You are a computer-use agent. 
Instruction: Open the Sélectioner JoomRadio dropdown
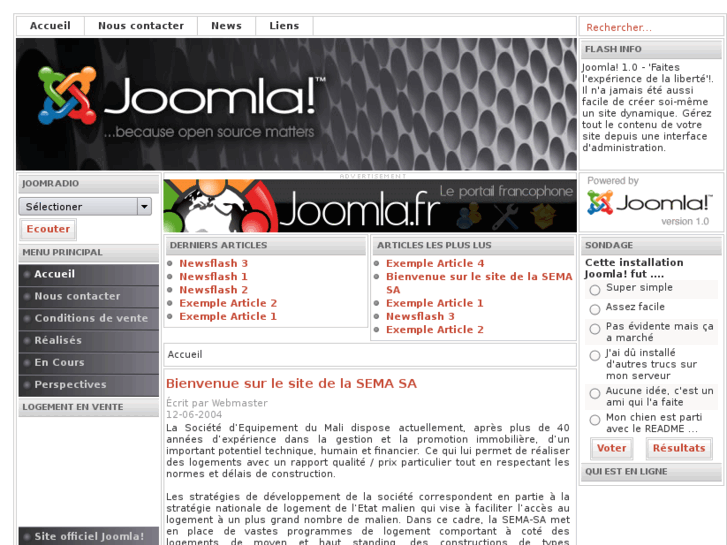pyautogui.click(x=85, y=206)
